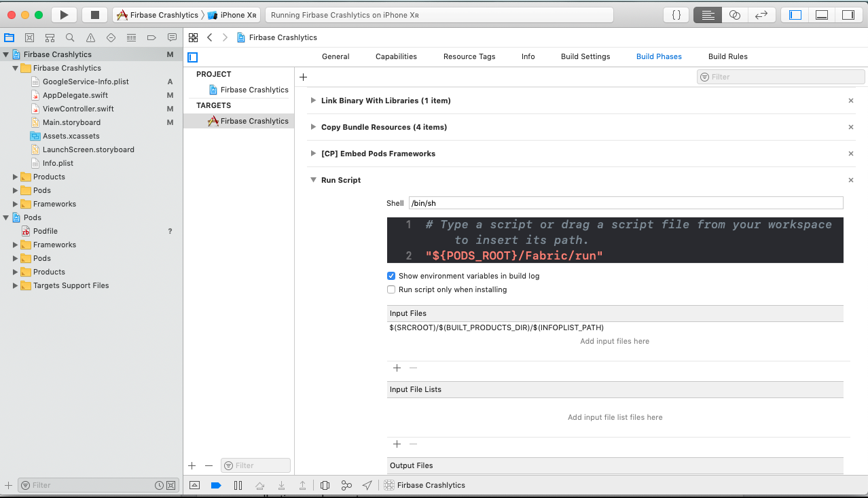Show the find navigator
This screenshot has height=498, width=868.
tap(70, 38)
